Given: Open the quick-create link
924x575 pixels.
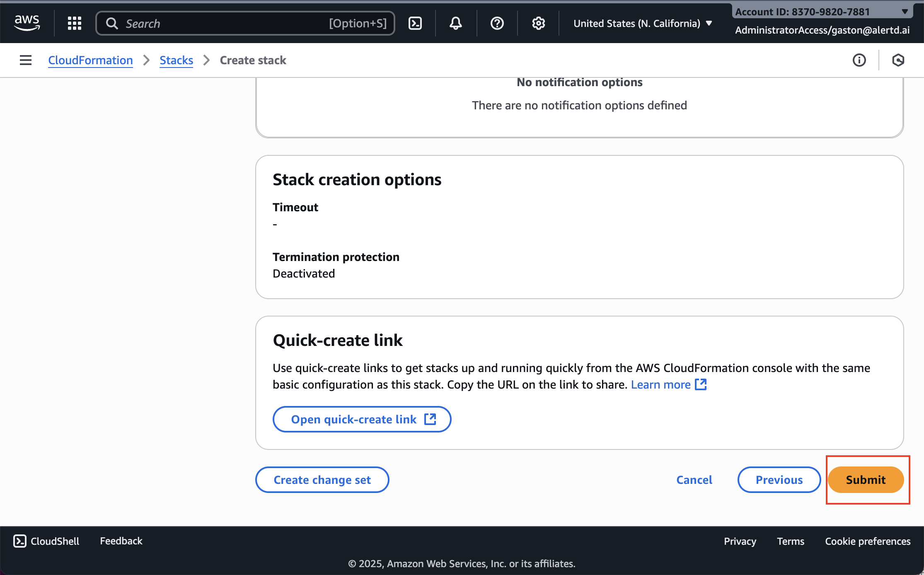Looking at the screenshot, I should click(x=362, y=419).
